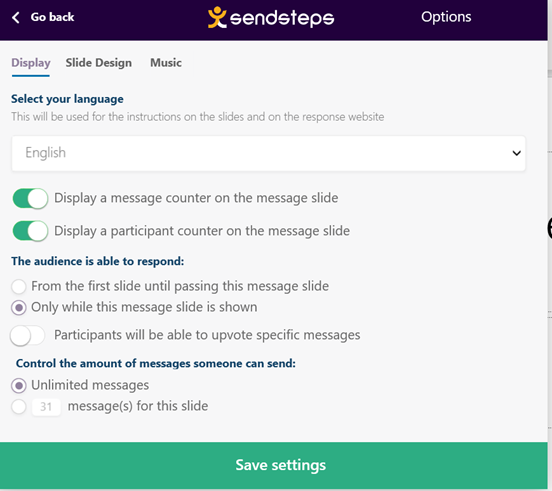
Task: Switch to the Slide Design tab
Action: click(99, 63)
